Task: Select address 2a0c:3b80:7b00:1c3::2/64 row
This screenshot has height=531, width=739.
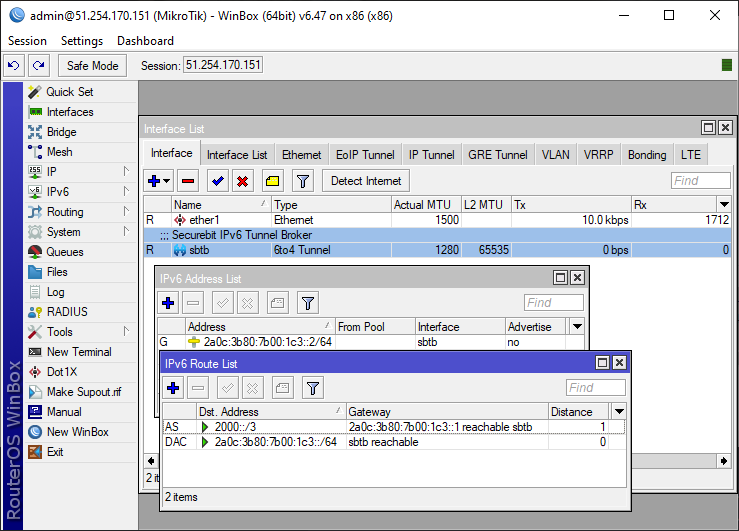Action: [x=371, y=342]
